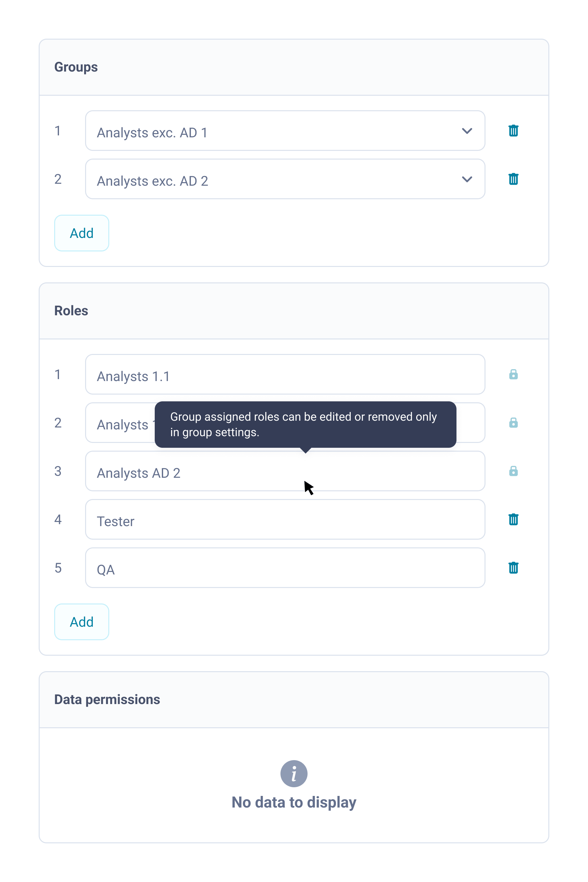588x882 pixels.
Task: Remove the Tester role with trash icon
Action: 513,519
